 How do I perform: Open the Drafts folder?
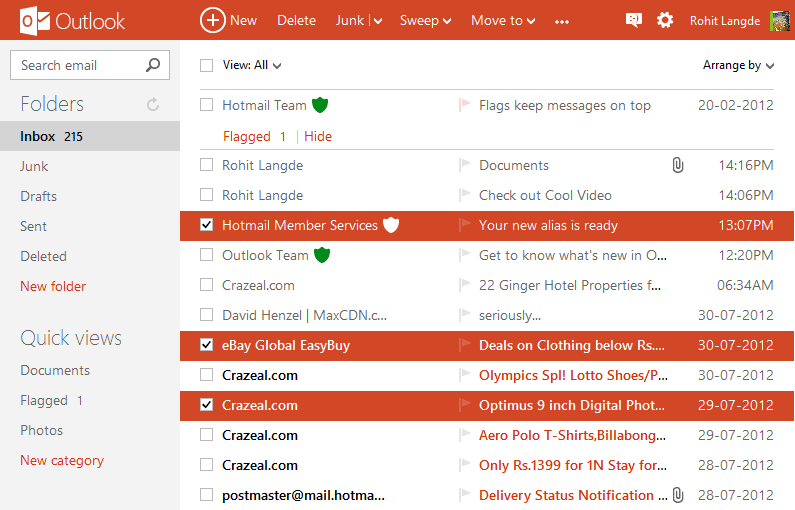[39, 196]
